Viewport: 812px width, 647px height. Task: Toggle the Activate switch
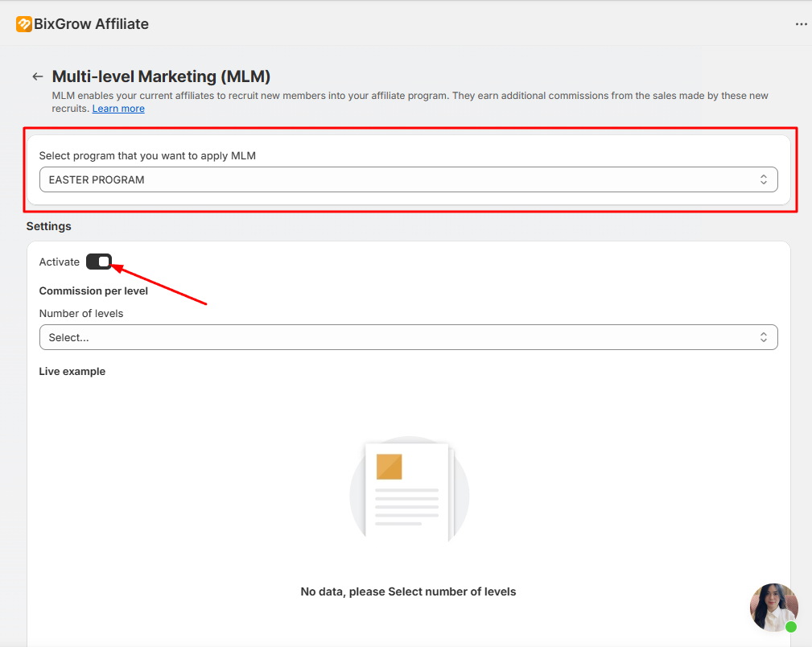[99, 262]
